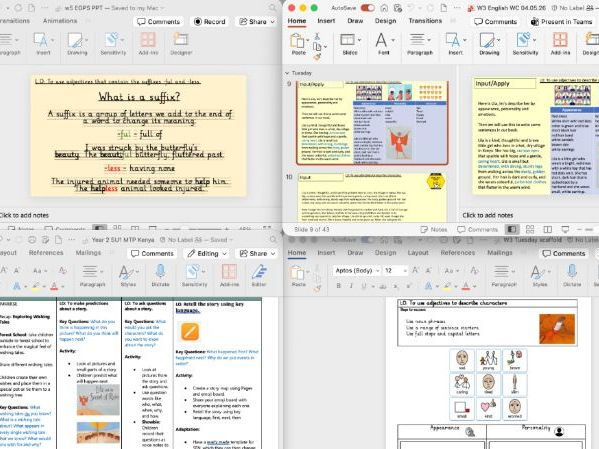
Task: Open the Editing mode dropdown
Action: pyautogui.click(x=207, y=253)
